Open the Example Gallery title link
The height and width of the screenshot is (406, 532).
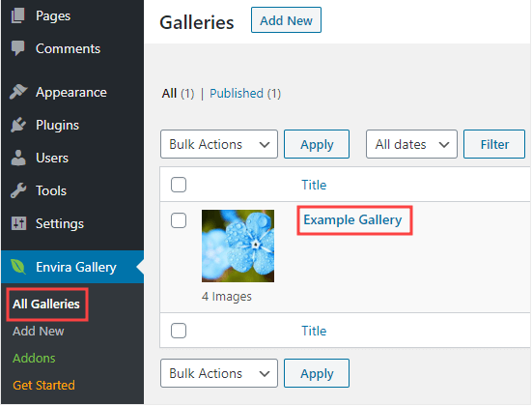click(x=352, y=219)
